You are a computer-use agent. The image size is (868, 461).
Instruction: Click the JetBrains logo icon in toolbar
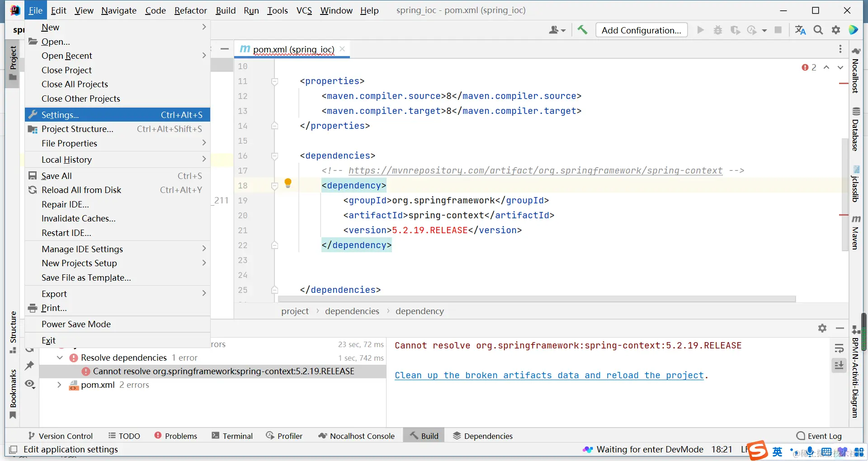[x=854, y=30]
